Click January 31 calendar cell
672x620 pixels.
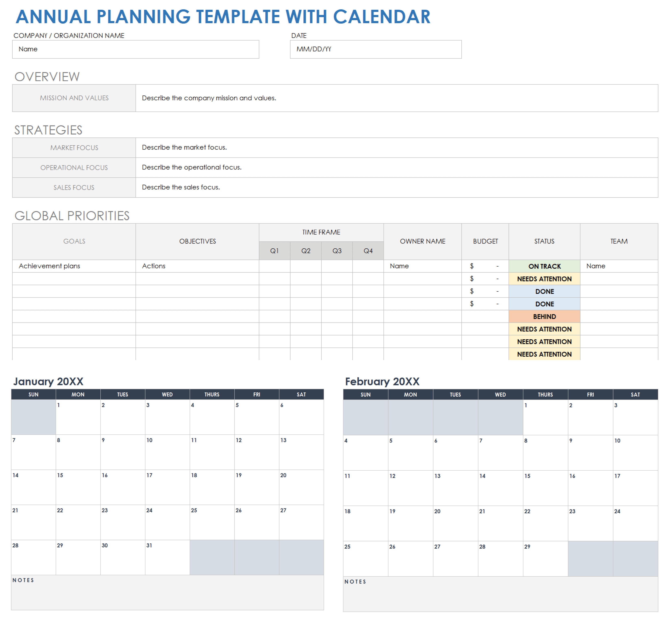167,557
